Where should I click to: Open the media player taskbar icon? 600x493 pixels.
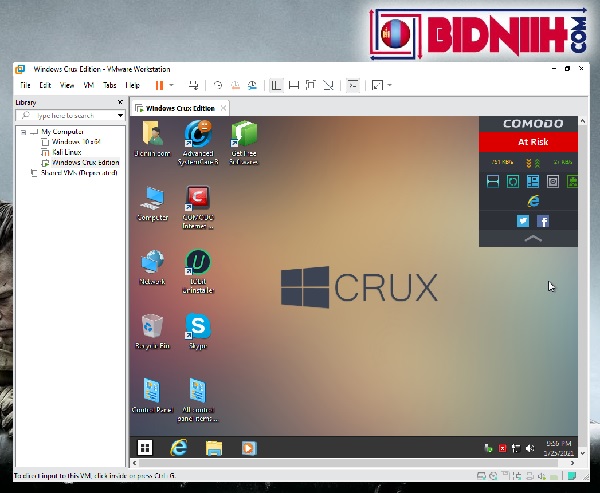[249, 447]
